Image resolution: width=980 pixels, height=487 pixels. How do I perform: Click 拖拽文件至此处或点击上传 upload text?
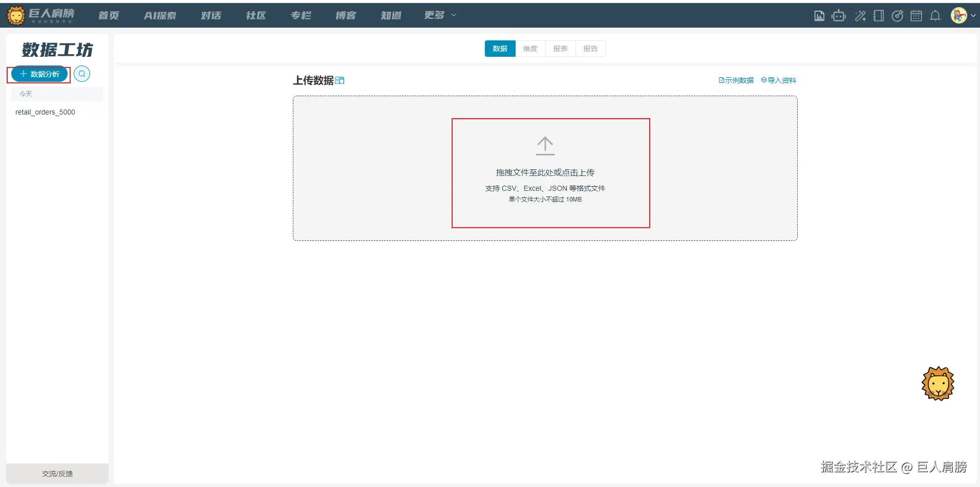coord(545,172)
